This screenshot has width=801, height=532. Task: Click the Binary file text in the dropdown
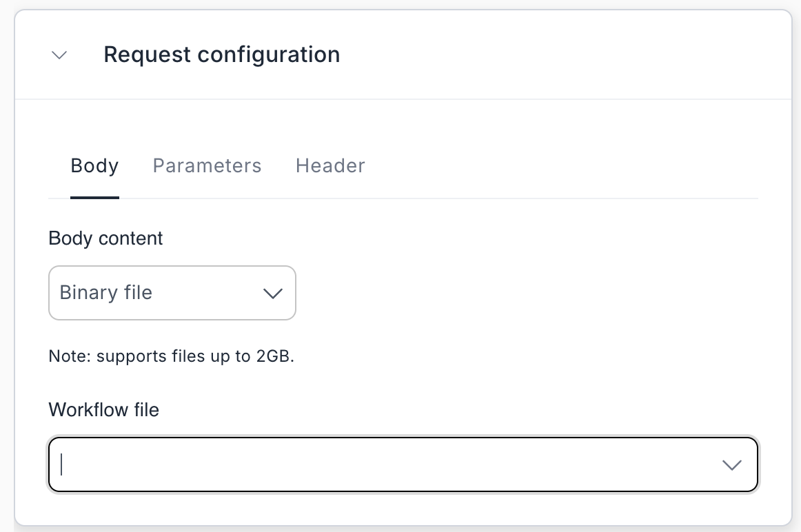click(x=105, y=293)
